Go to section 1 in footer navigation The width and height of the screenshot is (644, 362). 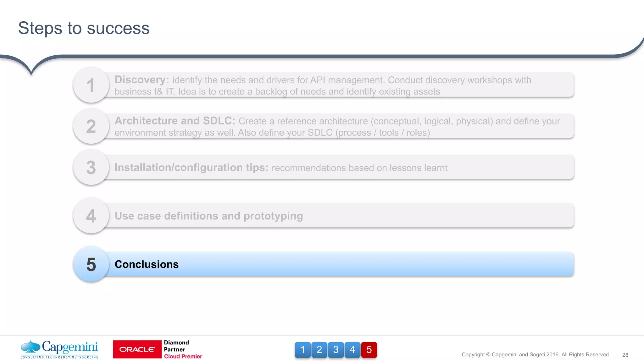tap(303, 350)
